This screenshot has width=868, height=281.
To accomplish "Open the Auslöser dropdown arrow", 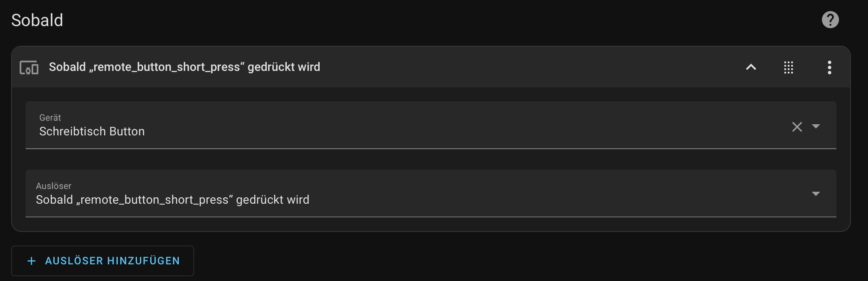I will coord(816,194).
